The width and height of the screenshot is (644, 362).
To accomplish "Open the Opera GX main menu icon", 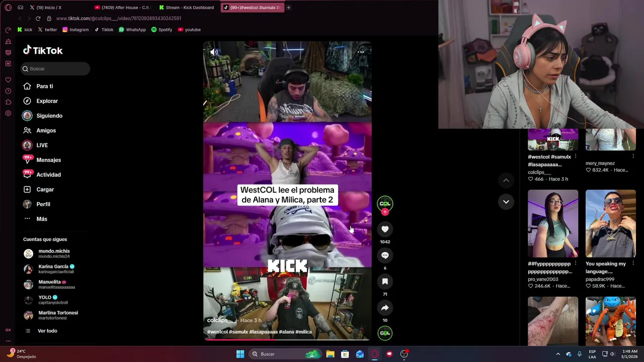I will pos(8,8).
